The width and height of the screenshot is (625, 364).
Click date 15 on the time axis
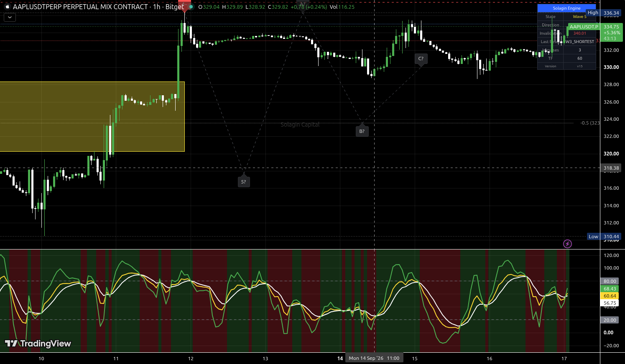(x=415, y=359)
